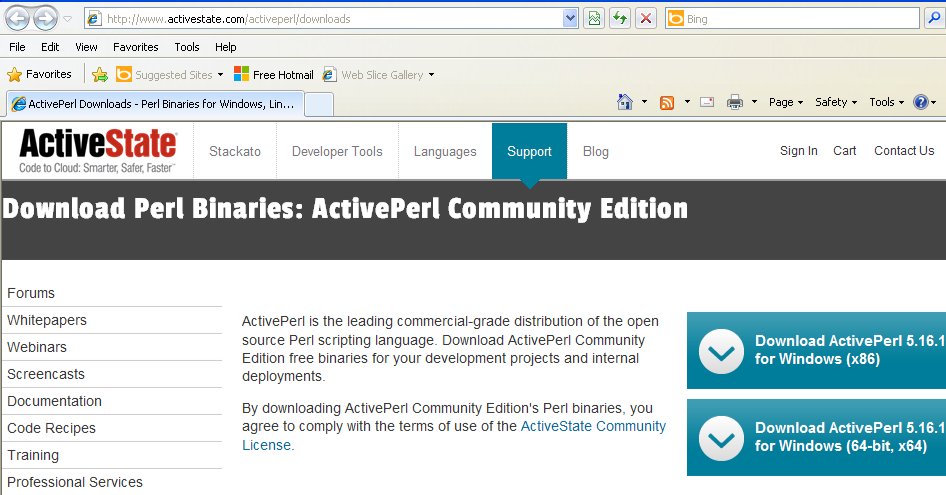Expand the Home dropdown arrow
This screenshot has height=495, width=946.
pos(644,102)
